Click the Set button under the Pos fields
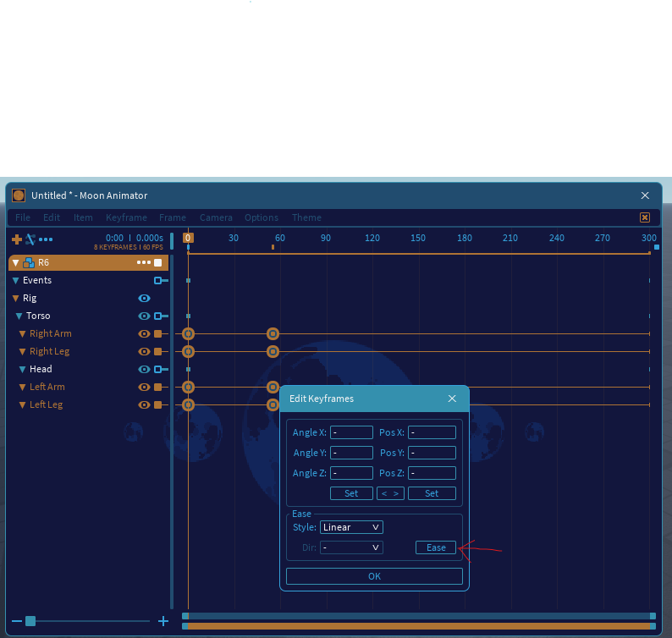The image size is (672, 638). tap(432, 493)
